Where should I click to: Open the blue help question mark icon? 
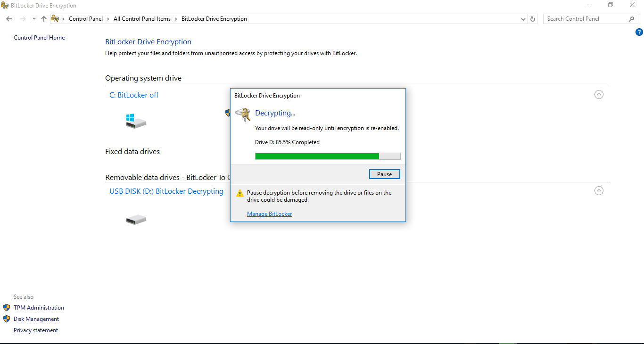(639, 32)
